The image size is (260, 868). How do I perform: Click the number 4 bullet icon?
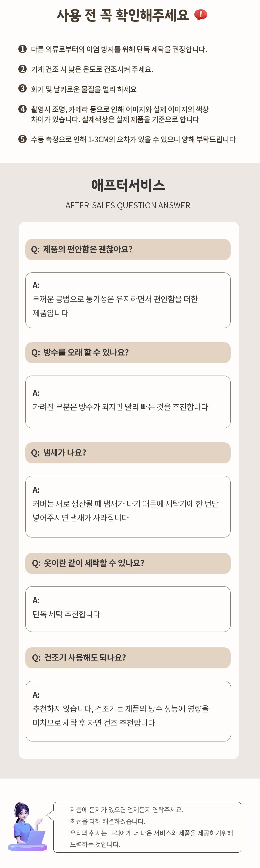(x=22, y=109)
